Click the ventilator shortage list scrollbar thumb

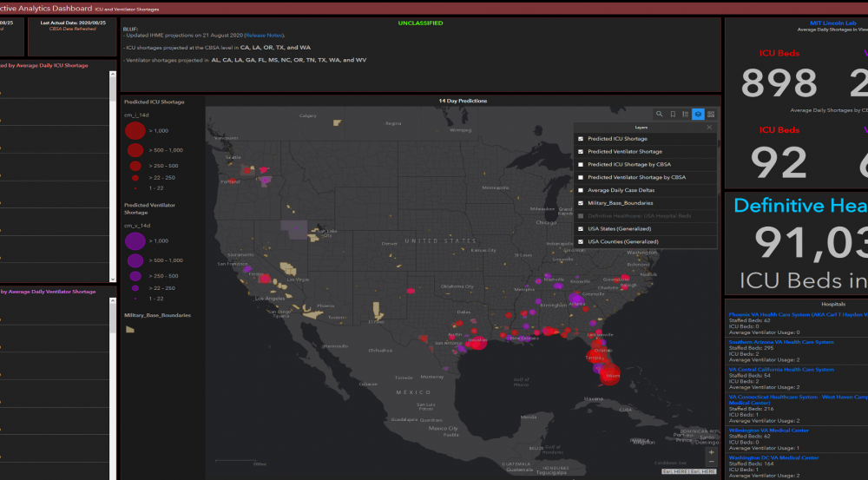coord(113,319)
